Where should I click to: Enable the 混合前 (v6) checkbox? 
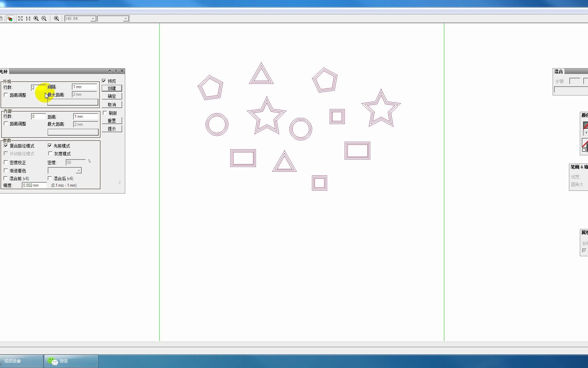click(5, 178)
